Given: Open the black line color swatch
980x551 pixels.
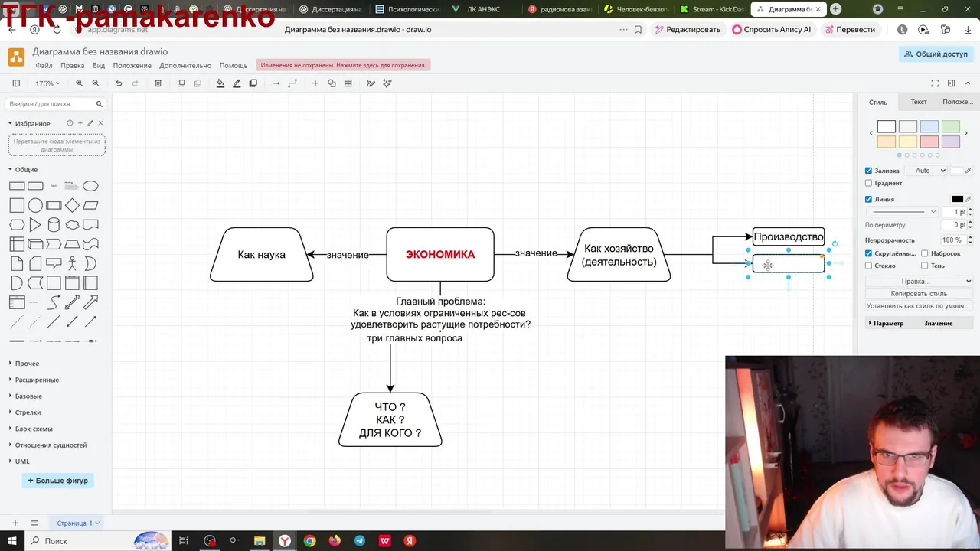Looking at the screenshot, I should (957, 199).
